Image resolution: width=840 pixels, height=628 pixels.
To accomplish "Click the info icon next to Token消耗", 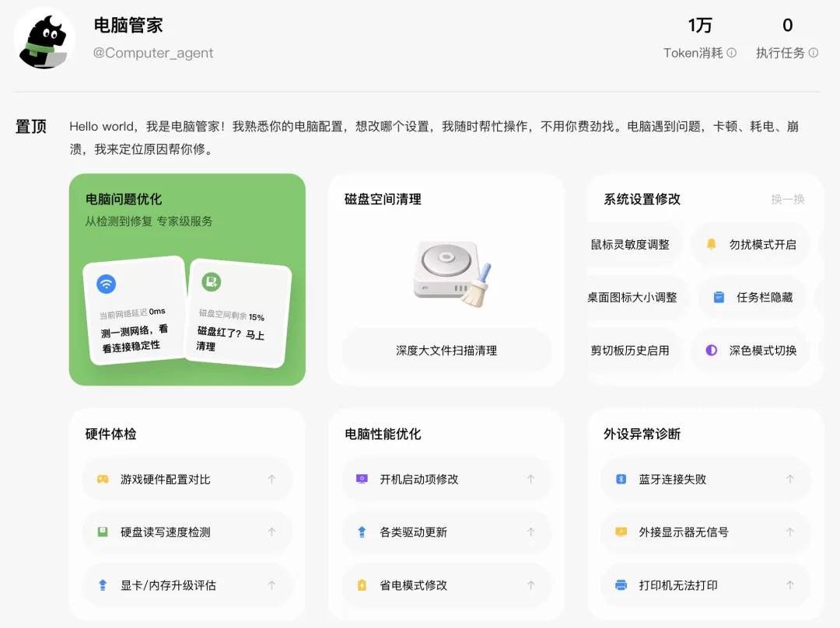I will pyautogui.click(x=732, y=53).
